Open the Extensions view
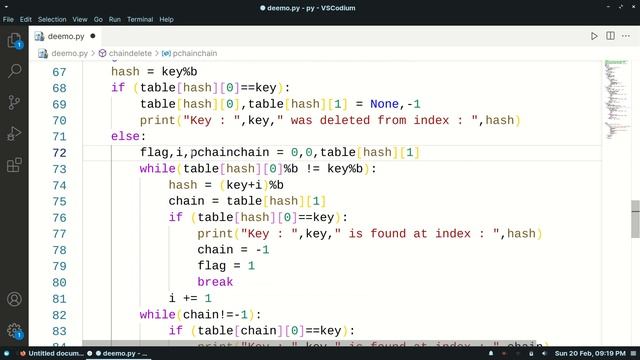This screenshot has width=640, height=360. pos(14,165)
